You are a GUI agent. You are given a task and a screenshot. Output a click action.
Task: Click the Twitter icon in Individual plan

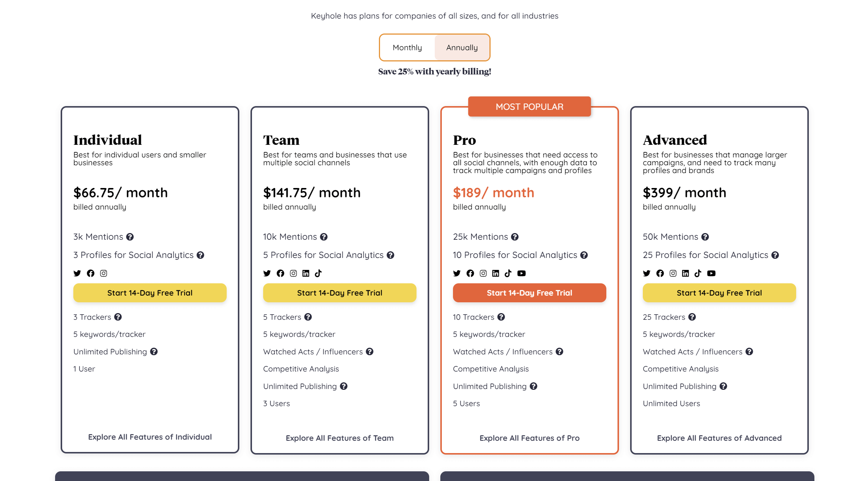pos(77,273)
